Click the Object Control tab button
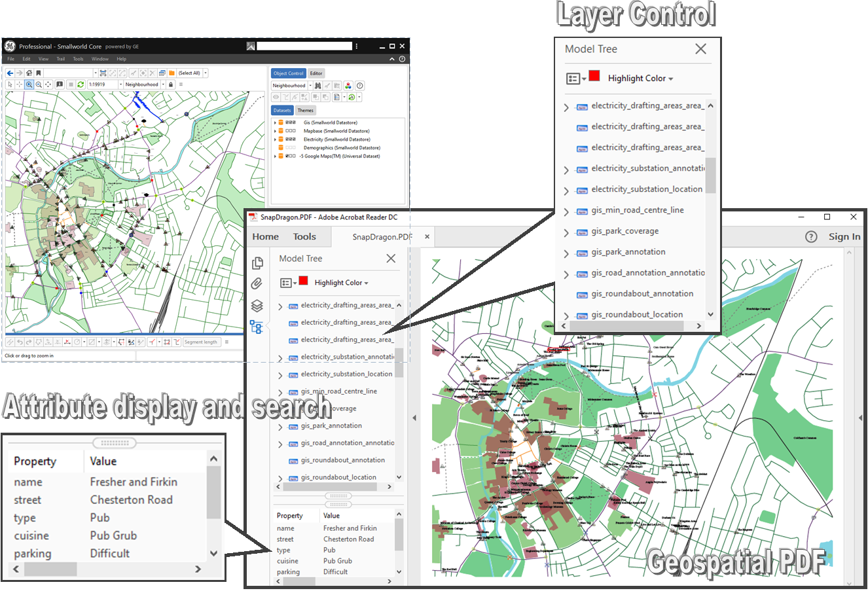Image resolution: width=868 pixels, height=595 pixels. pyautogui.click(x=289, y=73)
